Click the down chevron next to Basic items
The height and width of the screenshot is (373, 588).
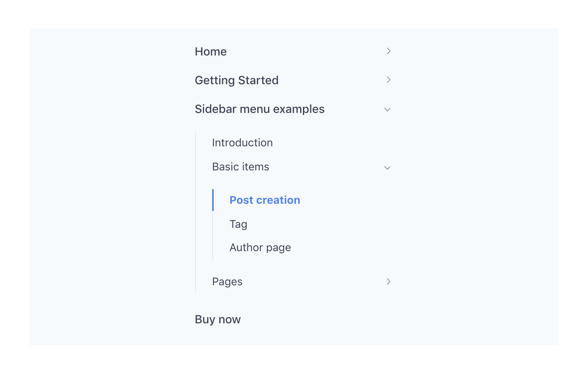click(387, 168)
